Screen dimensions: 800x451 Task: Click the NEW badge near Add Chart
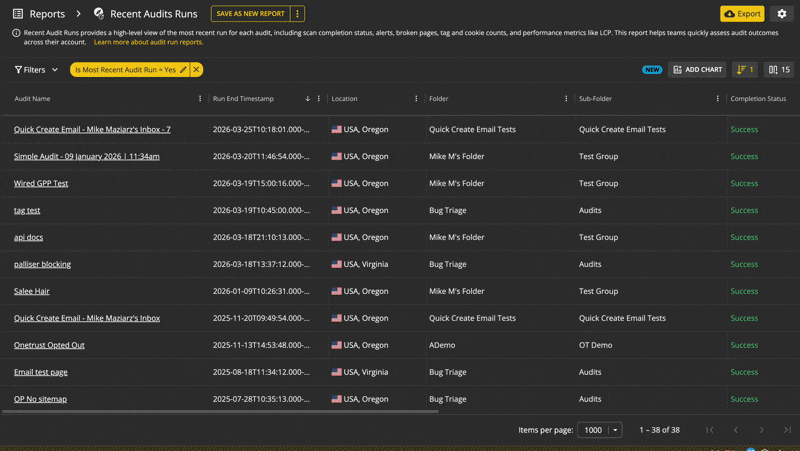652,70
